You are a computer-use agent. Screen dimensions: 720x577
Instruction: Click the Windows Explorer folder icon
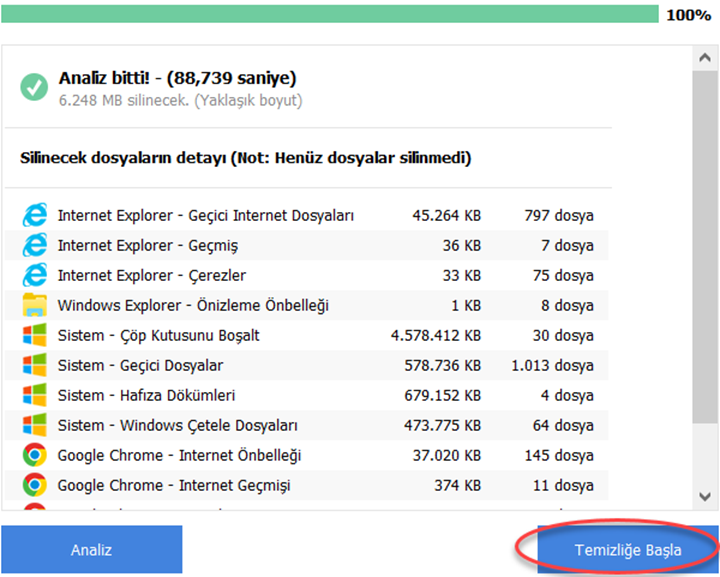pos(34,305)
